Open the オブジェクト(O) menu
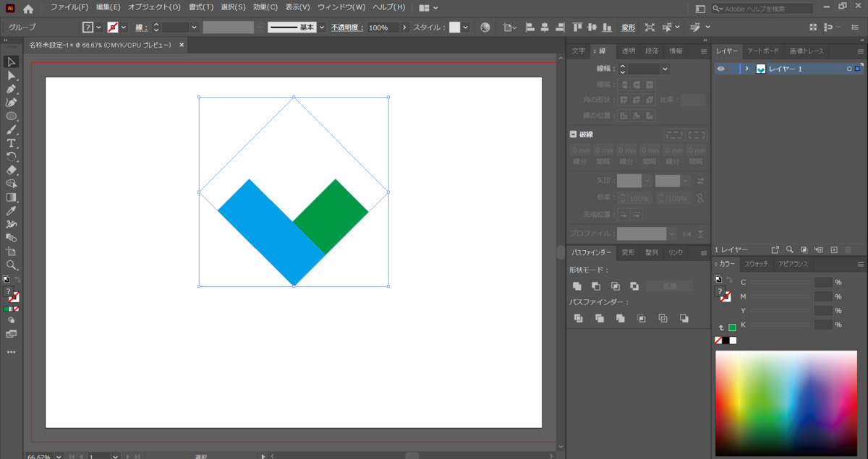The height and width of the screenshot is (459, 868). point(154,7)
